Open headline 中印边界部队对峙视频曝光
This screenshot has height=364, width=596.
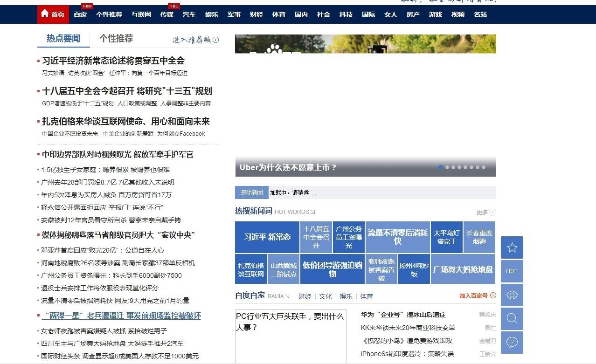[118, 154]
